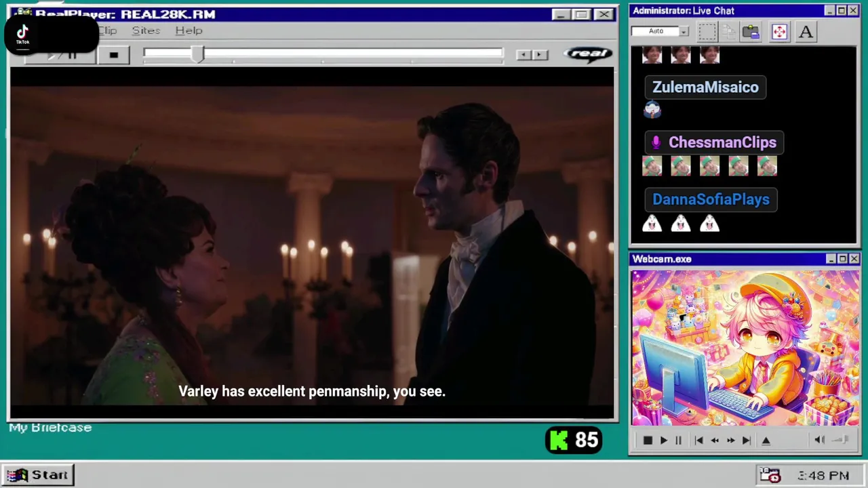Click the fast-forward button in Webcam.exe
Image resolution: width=868 pixels, height=488 pixels.
(x=730, y=441)
